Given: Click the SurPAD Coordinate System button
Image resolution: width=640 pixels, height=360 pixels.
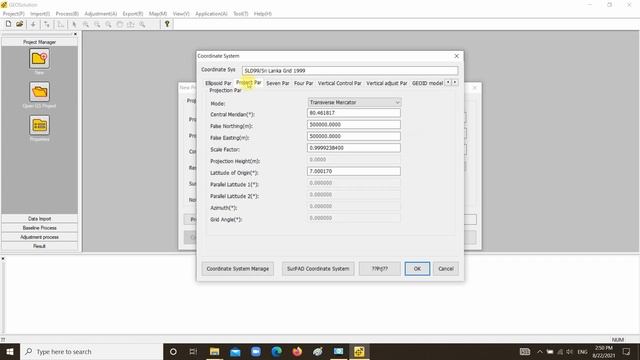Looking at the screenshot, I should click(x=318, y=269).
